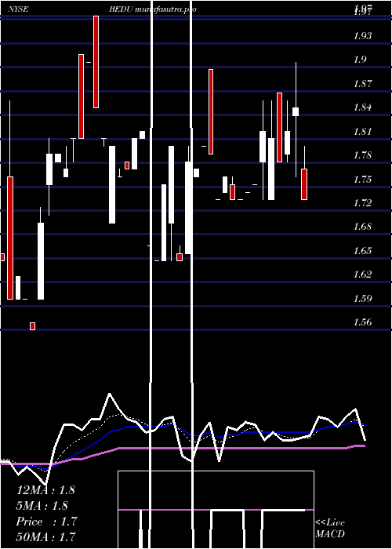The height and width of the screenshot is (549, 392).
Task: Select the tallest red candle near 1.97
Action: coord(96,62)
